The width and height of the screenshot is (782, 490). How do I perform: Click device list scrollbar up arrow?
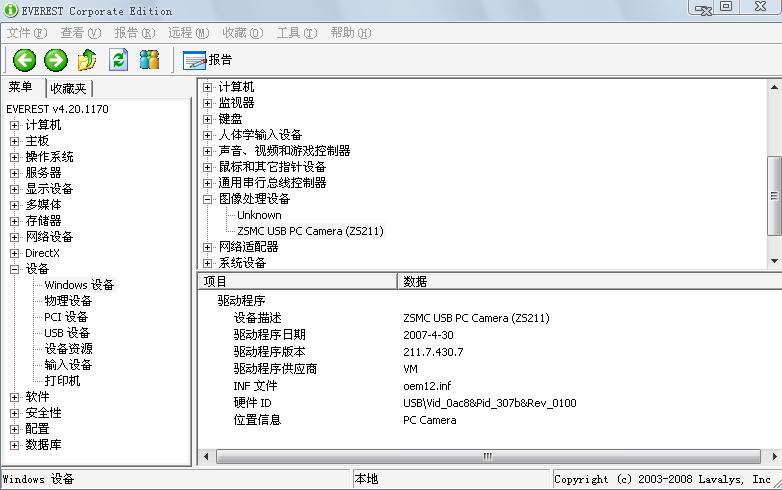point(774,87)
